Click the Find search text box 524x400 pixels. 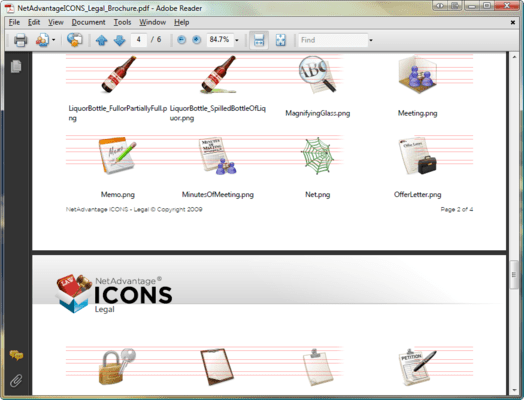(333, 40)
